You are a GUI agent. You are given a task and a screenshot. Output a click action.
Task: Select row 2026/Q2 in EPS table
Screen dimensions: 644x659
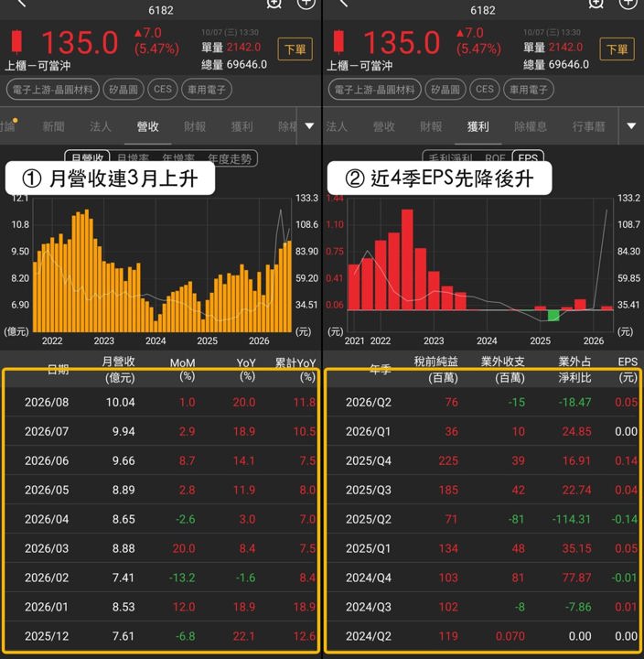484,402
